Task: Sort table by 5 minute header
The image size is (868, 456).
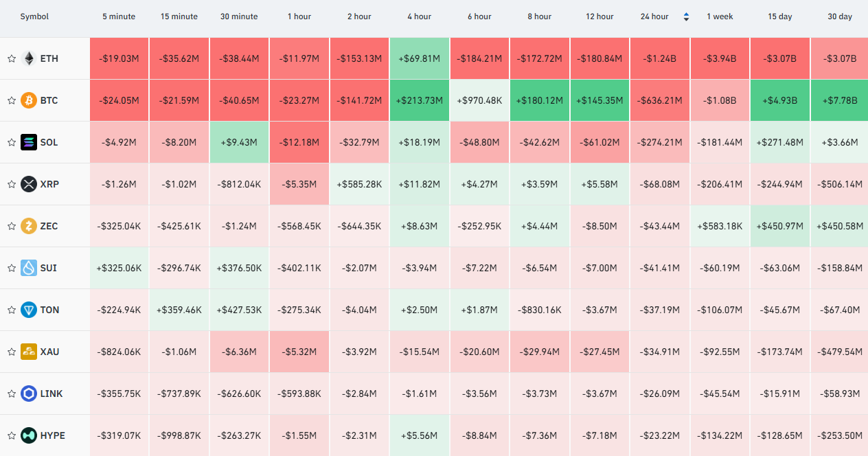Action: click(119, 16)
